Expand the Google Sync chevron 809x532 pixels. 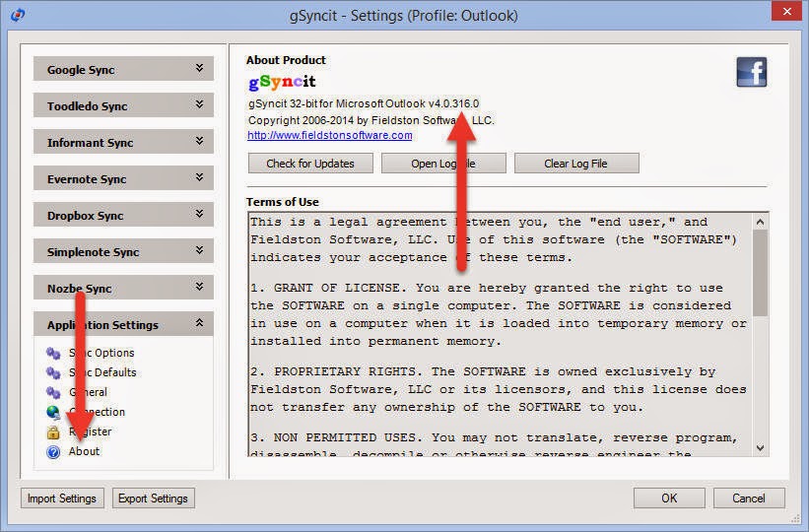199,68
